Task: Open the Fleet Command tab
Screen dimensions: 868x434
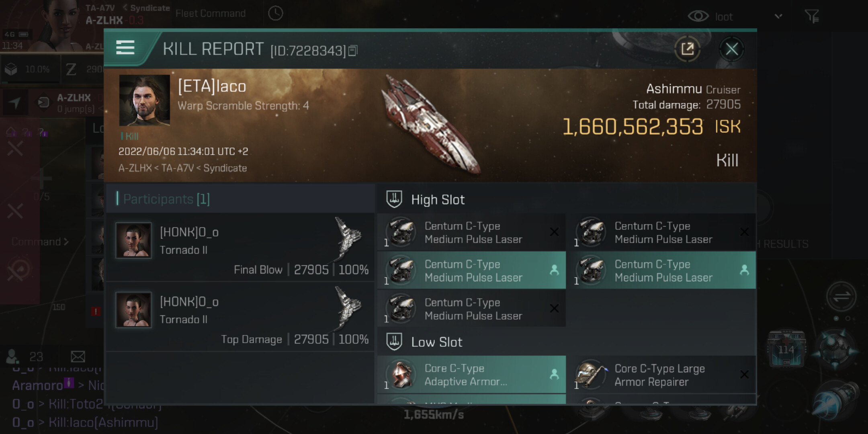Action: [x=211, y=14]
